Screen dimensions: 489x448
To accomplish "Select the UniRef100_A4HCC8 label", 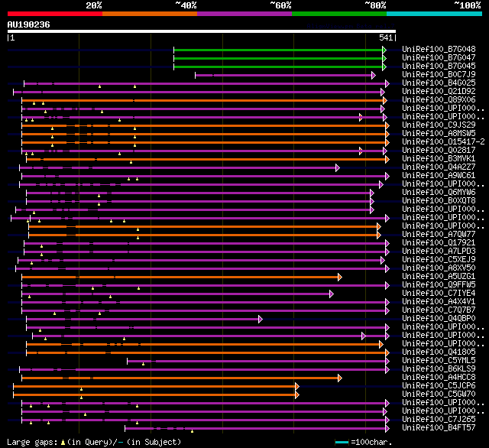I will click(439, 377).
